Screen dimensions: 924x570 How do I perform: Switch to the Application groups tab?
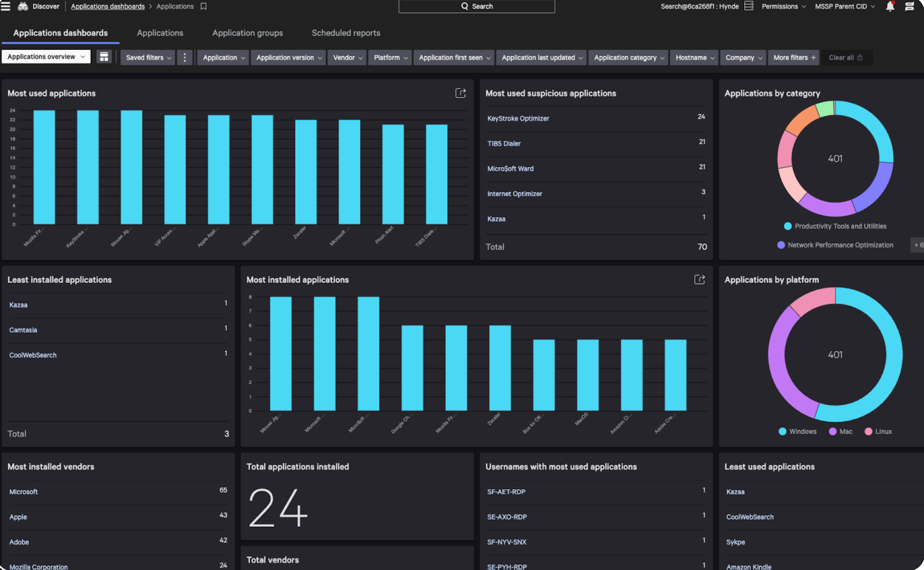coord(247,33)
